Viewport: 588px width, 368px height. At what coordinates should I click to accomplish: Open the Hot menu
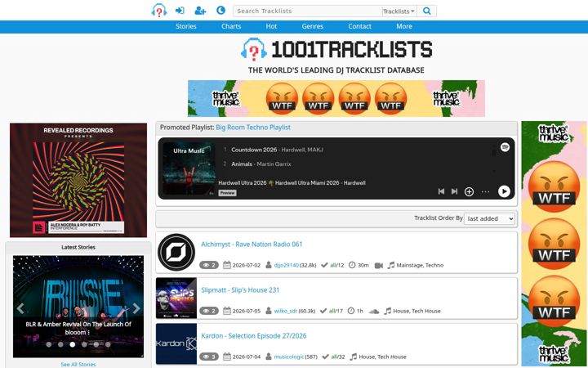tap(271, 26)
